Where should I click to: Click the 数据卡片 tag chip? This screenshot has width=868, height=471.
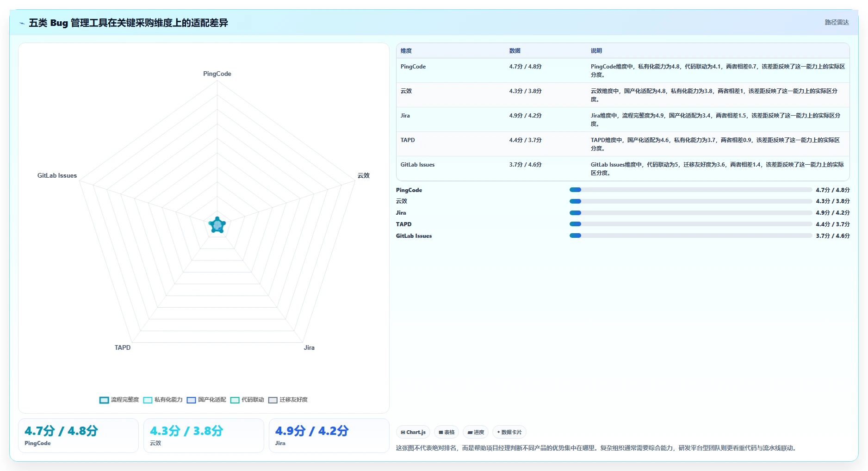coord(509,432)
